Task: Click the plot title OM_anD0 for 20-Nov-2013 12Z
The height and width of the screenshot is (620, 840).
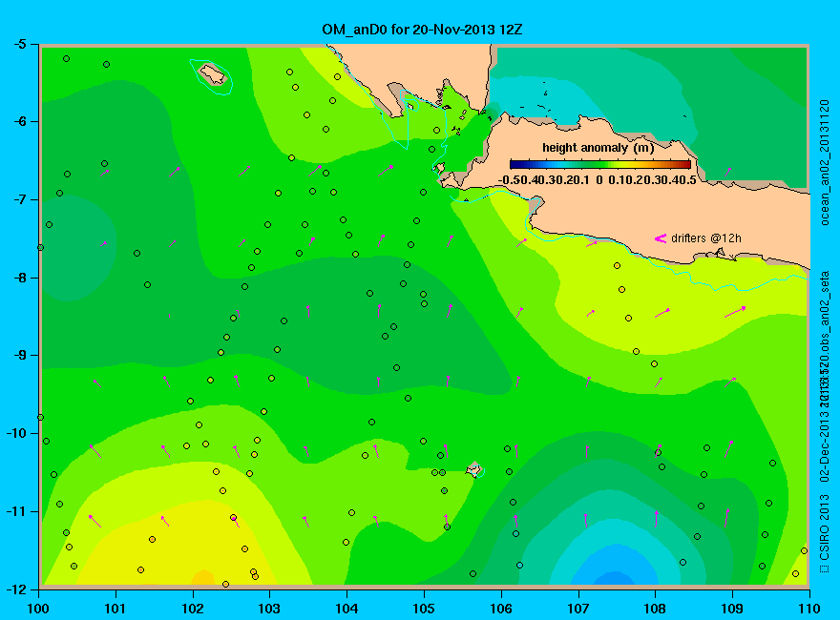Action: 422,30
